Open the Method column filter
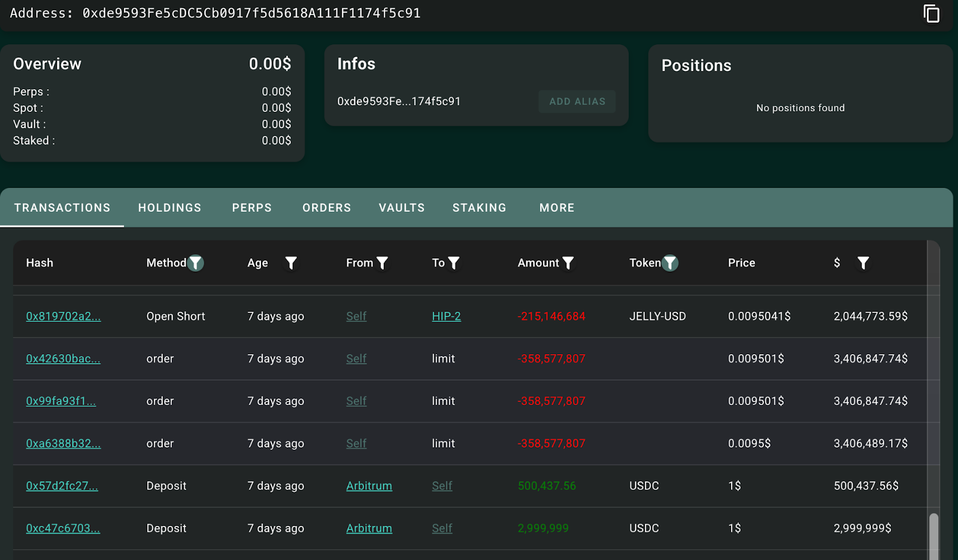 (x=195, y=263)
